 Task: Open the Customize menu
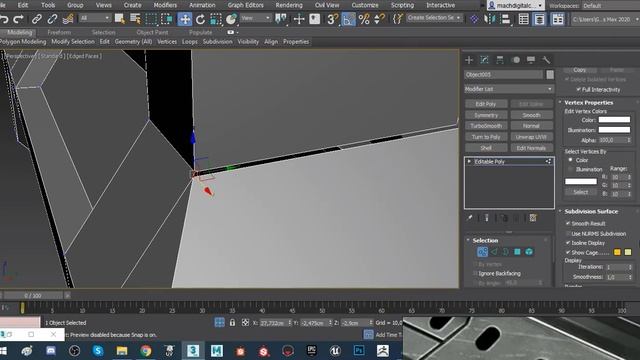coord(365,5)
